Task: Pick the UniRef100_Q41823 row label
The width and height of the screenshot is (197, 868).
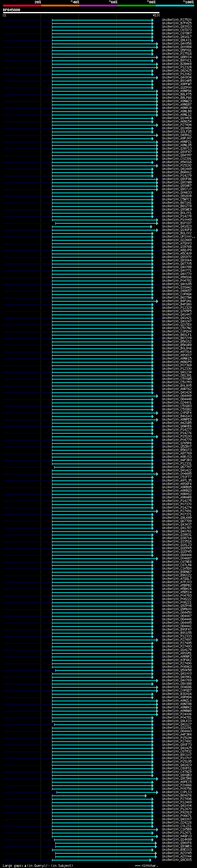Action: [x=177, y=227]
